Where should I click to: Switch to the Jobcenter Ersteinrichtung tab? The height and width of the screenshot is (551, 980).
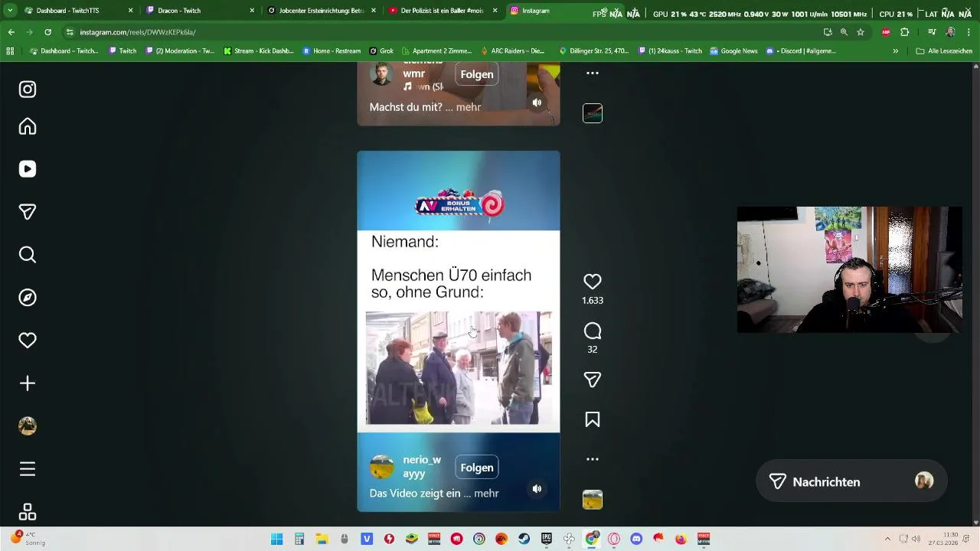point(321,11)
